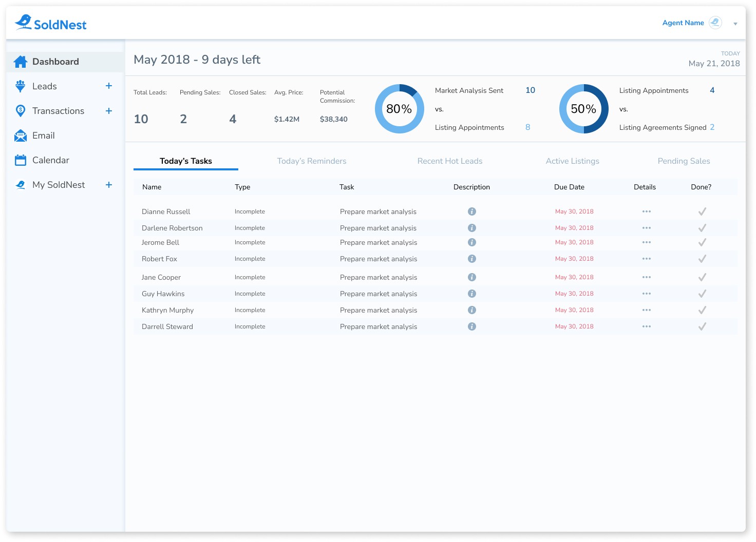Mark Robert Fox task as done
This screenshot has width=756, height=542.
(702, 259)
